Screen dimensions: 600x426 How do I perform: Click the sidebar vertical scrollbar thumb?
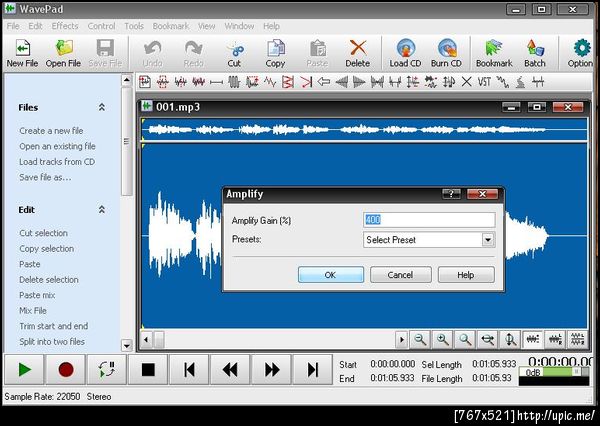(x=127, y=141)
